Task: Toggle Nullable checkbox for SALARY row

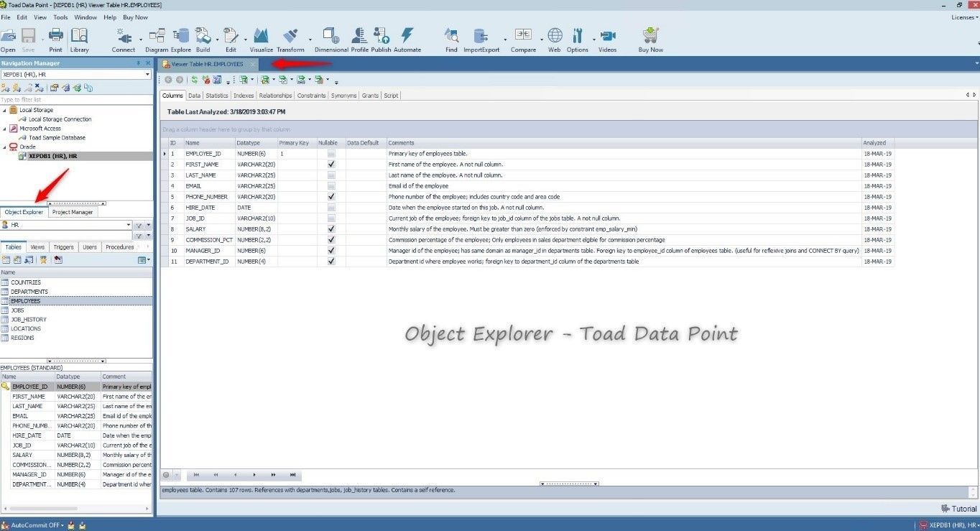Action: pyautogui.click(x=331, y=229)
